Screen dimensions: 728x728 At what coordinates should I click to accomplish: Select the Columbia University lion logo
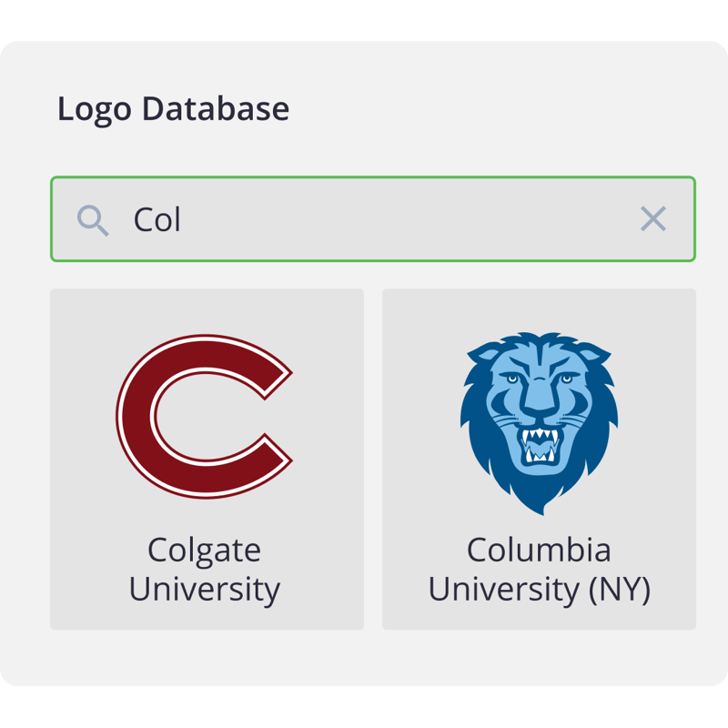[538, 419]
